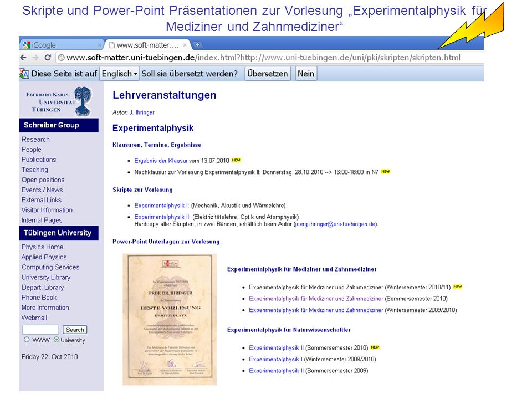Click the Eberhard Karls Universität Tübingen logo
This screenshot has height=399, width=532.
(x=58, y=101)
